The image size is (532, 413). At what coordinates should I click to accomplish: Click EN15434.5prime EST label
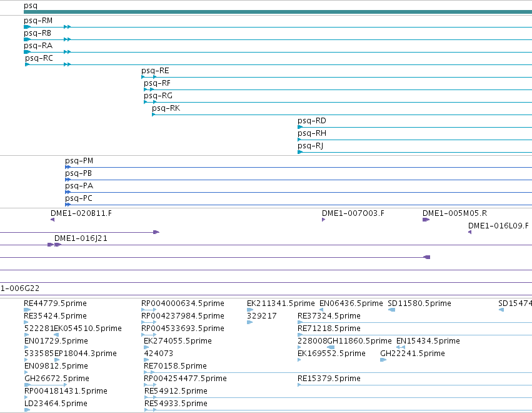[x=428, y=341]
